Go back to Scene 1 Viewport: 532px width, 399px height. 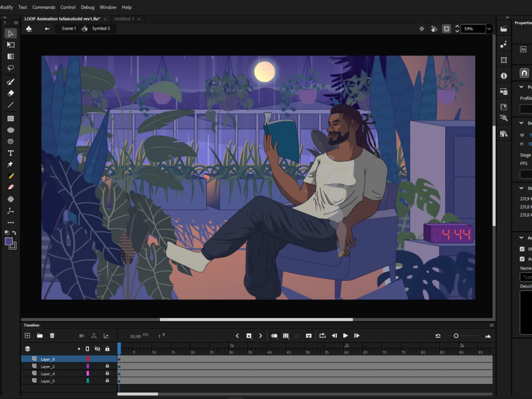(69, 29)
